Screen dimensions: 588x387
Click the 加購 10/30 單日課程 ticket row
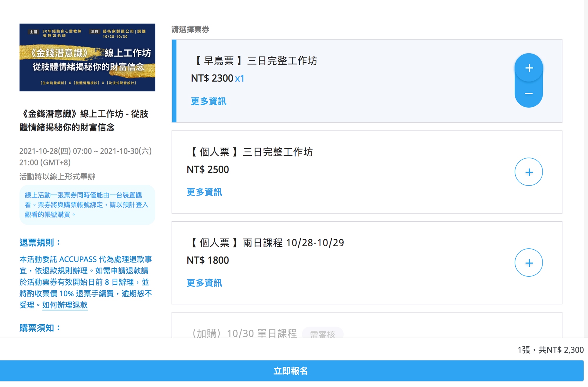245,333
